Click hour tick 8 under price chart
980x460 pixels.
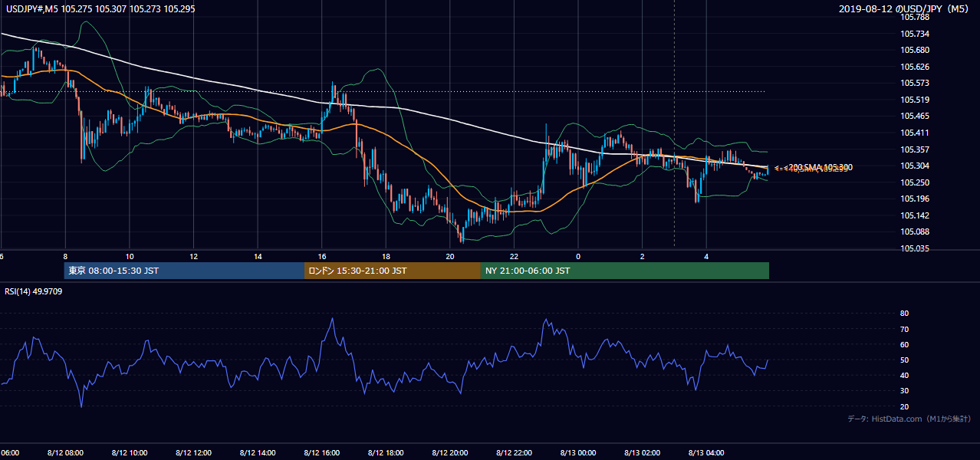[65, 256]
